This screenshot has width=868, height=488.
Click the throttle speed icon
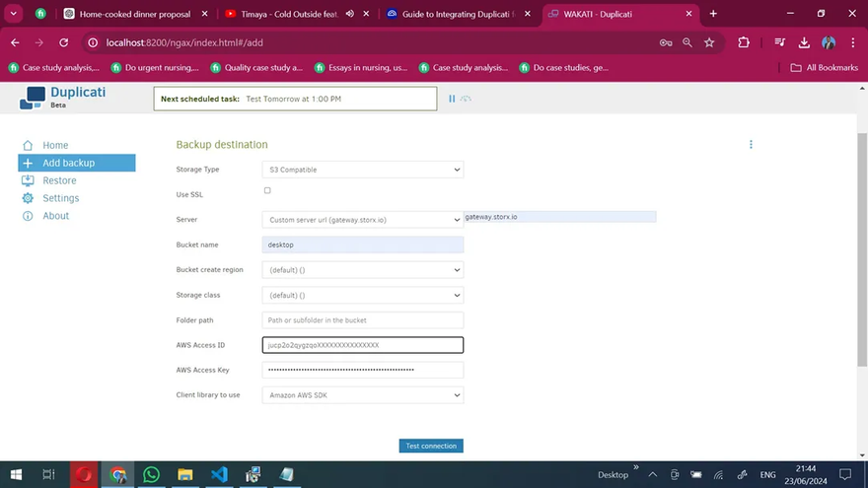pos(466,99)
